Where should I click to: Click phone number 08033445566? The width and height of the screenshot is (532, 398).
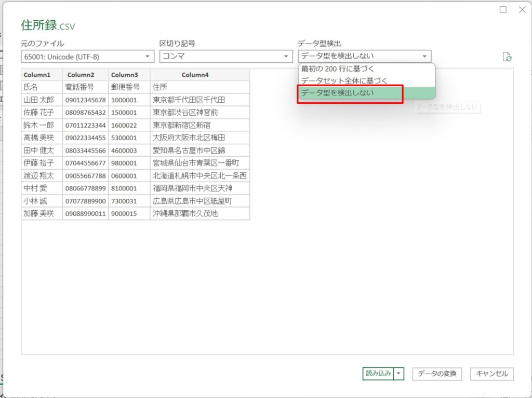pos(86,150)
